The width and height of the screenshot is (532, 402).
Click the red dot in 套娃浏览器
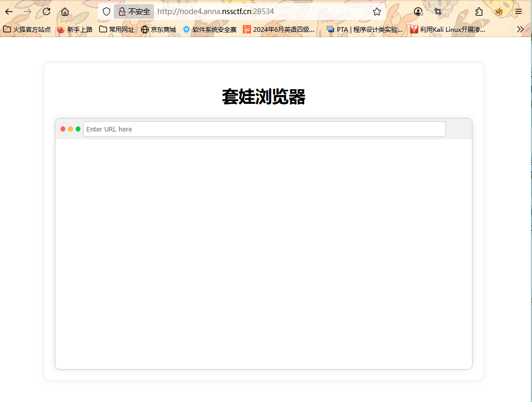[63, 129]
